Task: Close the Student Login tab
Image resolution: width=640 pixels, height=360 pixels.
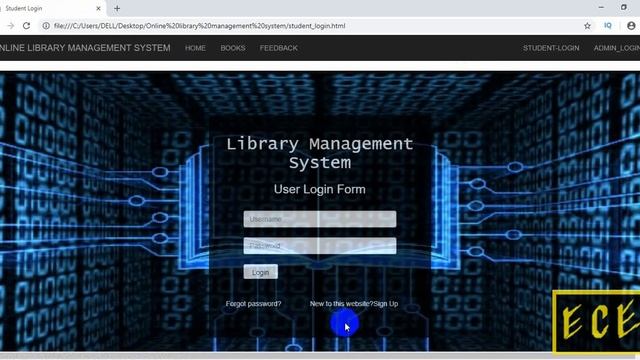Action: [98, 8]
